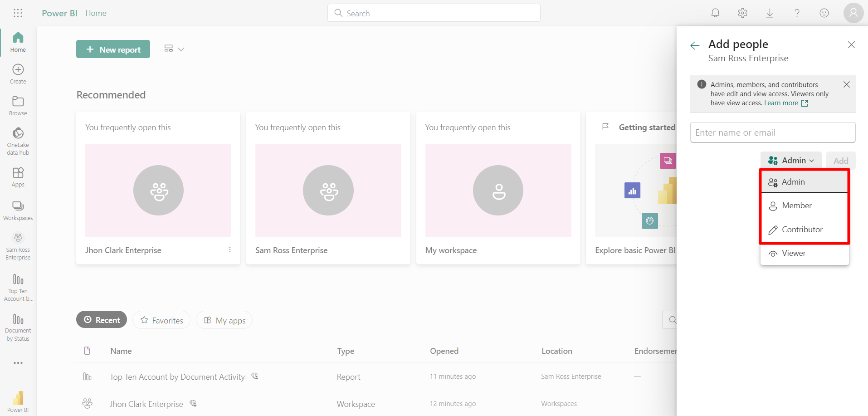Open My workspace card thumbnail
868x416 pixels.
tap(498, 190)
